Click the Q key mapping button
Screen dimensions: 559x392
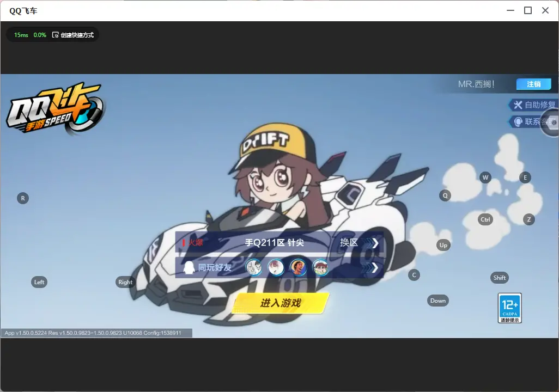coord(445,195)
